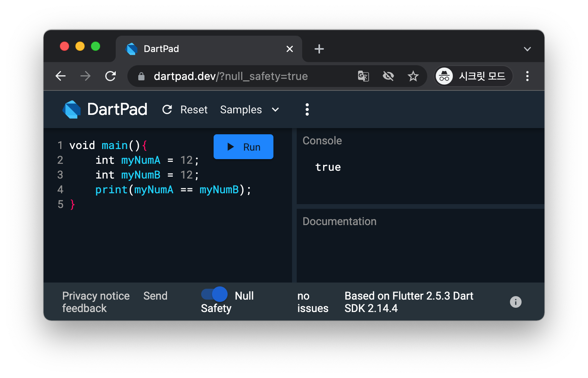Click the green fullscreen button
The height and width of the screenshot is (378, 588).
[96, 46]
